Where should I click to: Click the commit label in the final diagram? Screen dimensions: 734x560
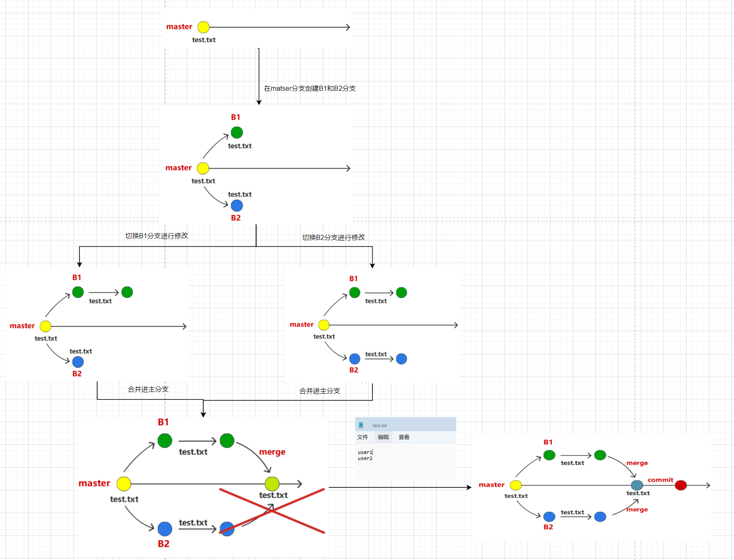(x=660, y=480)
